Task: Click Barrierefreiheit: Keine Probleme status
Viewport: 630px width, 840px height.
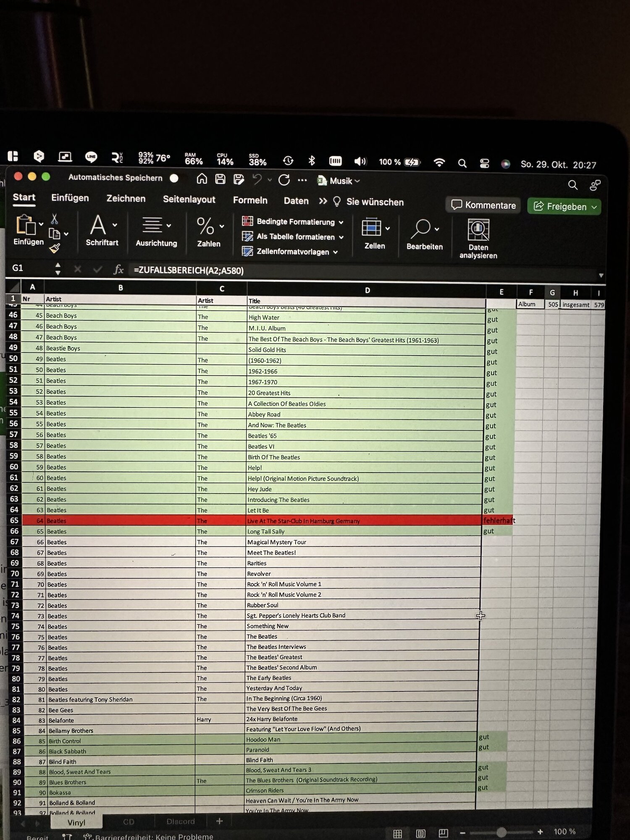Action: (149, 837)
